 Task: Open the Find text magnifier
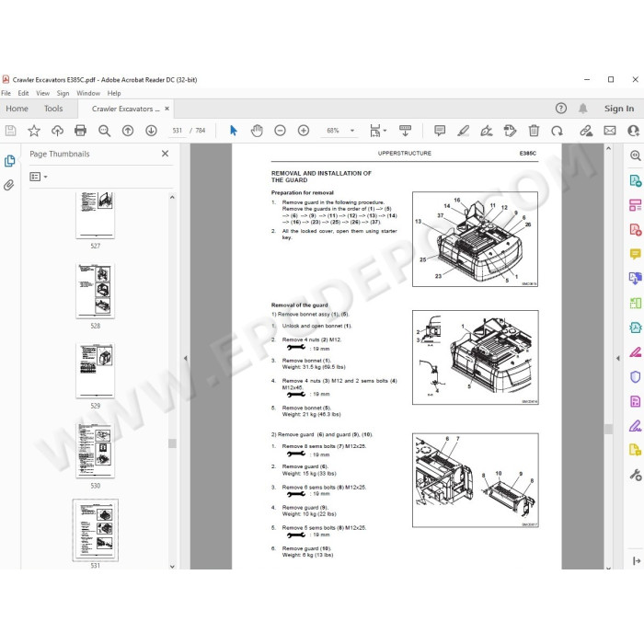coord(104,131)
